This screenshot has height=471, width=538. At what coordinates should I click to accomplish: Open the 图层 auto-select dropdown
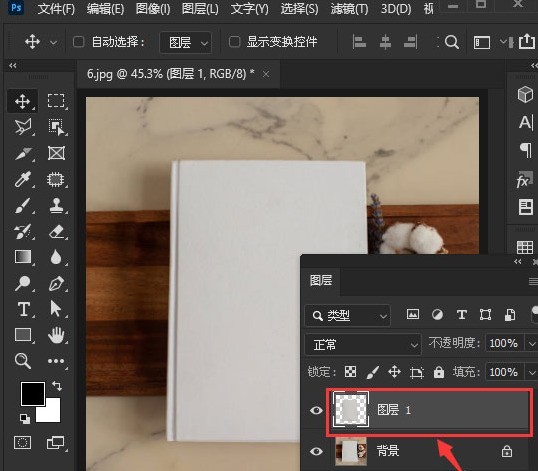[x=186, y=43]
